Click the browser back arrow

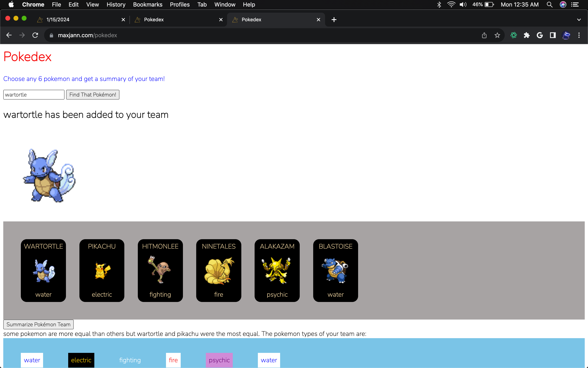pos(9,35)
